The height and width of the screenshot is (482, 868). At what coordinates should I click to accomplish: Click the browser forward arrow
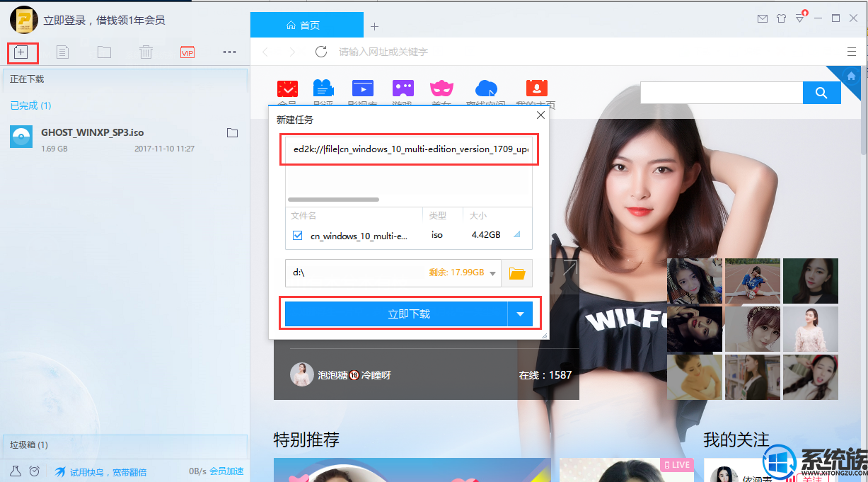292,52
